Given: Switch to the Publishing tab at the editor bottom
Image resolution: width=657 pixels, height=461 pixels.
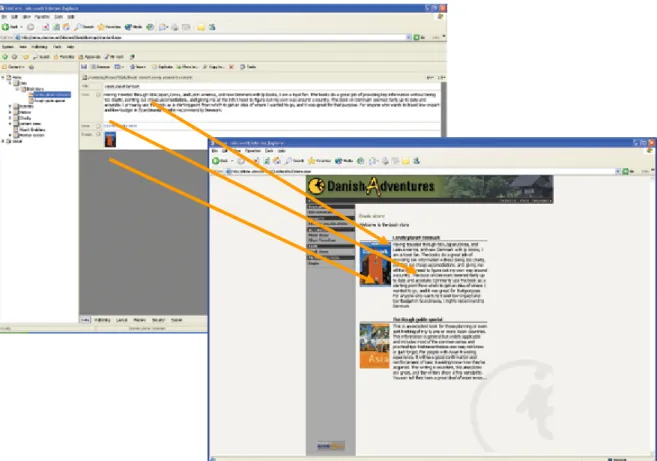Looking at the screenshot, I should pyautogui.click(x=102, y=320).
